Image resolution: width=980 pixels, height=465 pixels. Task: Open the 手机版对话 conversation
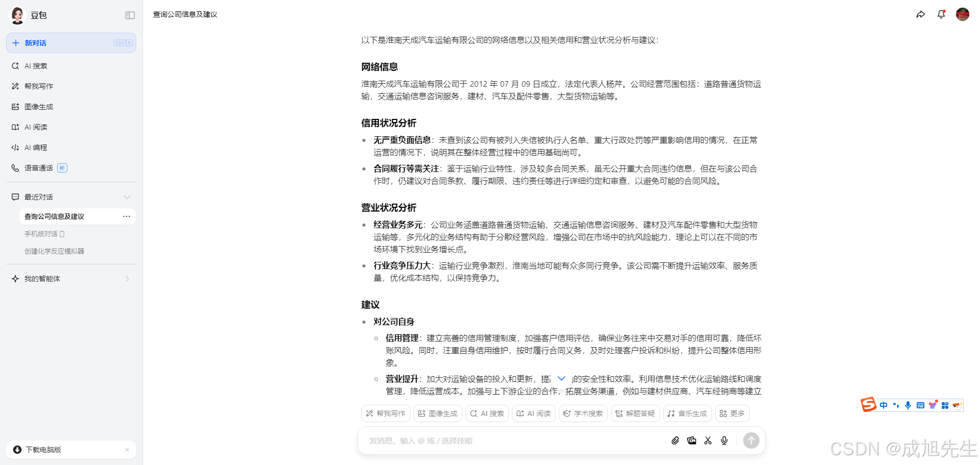click(78, 234)
